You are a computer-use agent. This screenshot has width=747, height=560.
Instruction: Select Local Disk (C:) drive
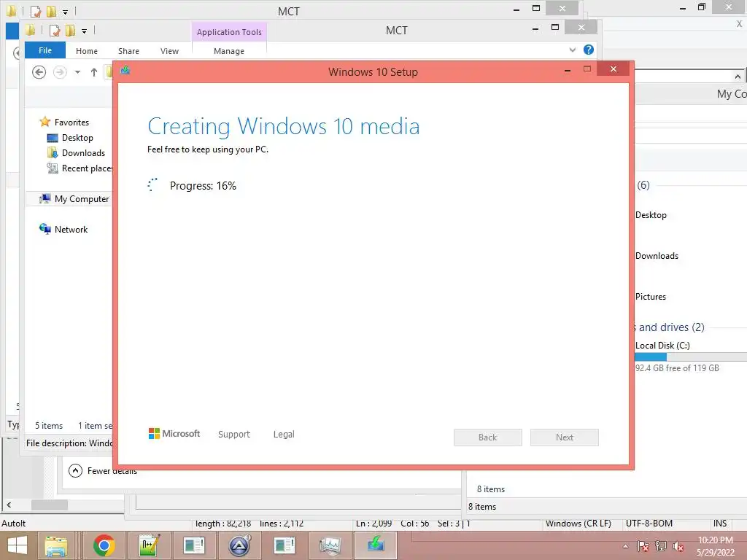(x=662, y=345)
